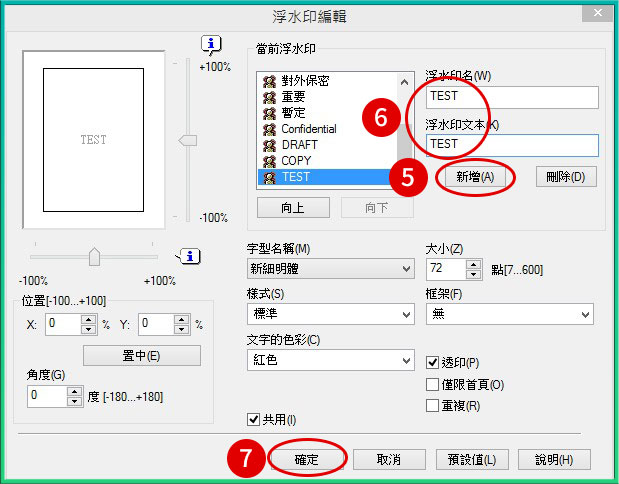Increase the 大小 size value with up arrow
Viewport: 619px width, 484px height.
click(x=473, y=264)
